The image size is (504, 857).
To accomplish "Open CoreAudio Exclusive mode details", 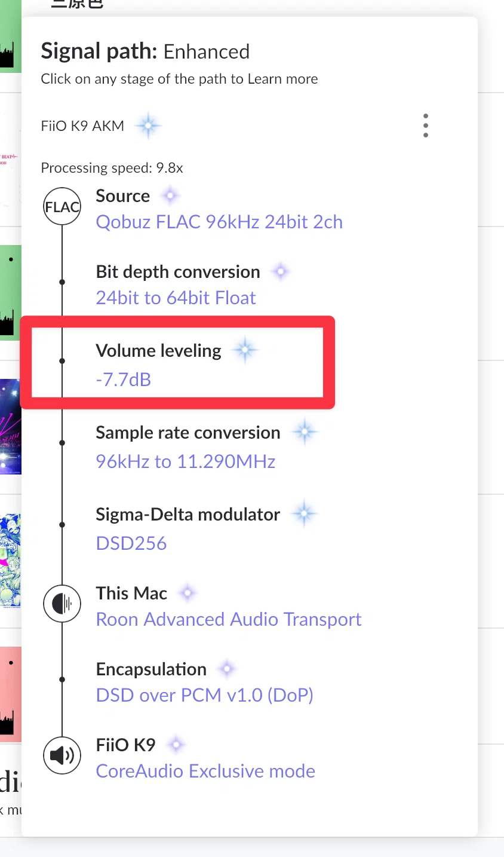I will (205, 771).
